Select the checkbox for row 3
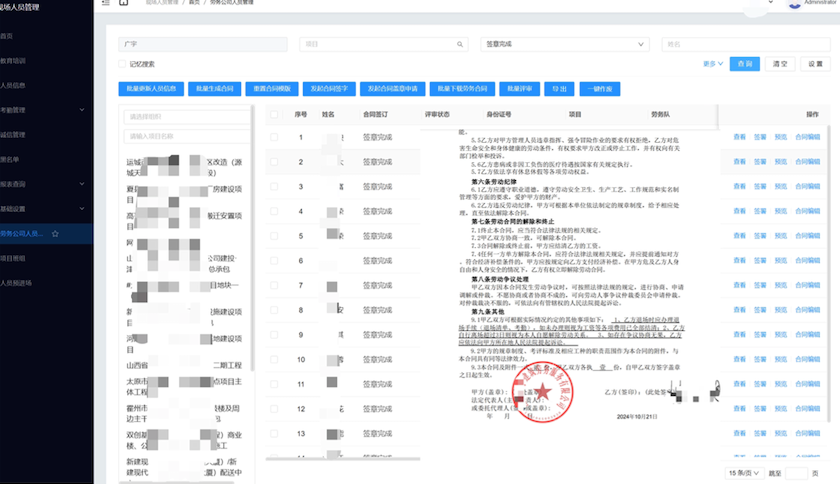The image size is (840, 484). pos(274,186)
